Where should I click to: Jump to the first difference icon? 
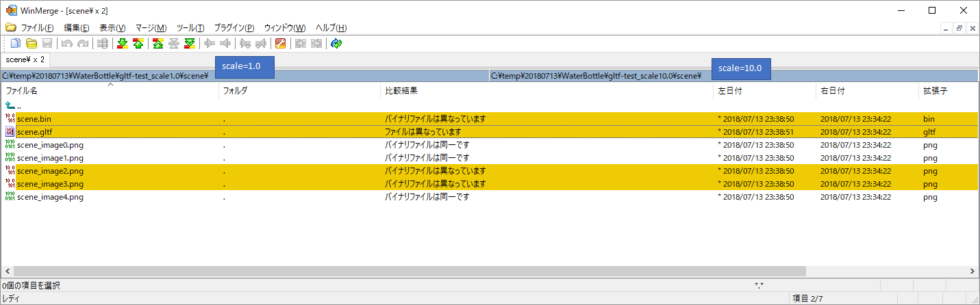(158, 44)
